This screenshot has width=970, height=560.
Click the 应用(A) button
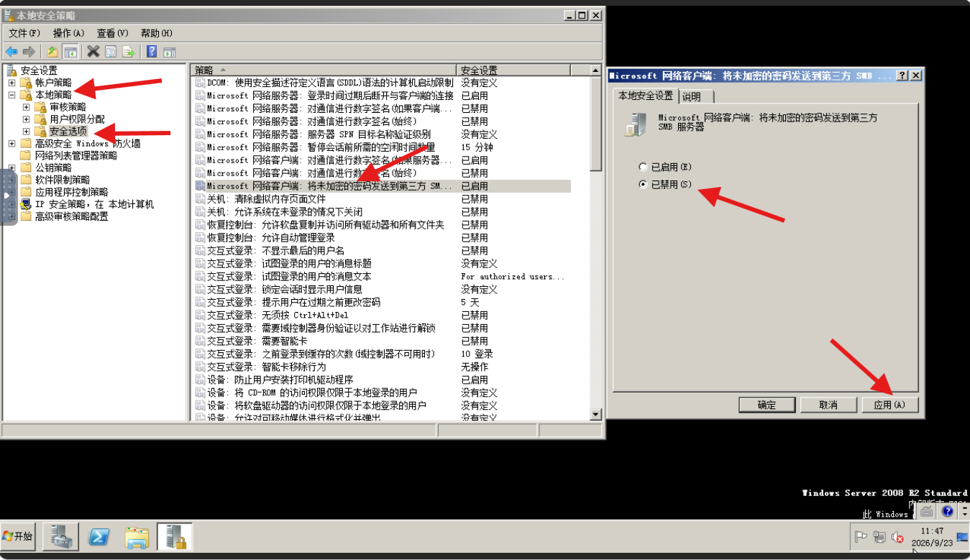pyautogui.click(x=890, y=405)
